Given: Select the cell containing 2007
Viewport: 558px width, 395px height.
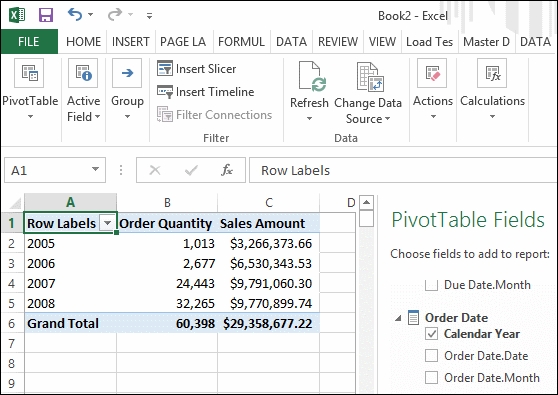Looking at the screenshot, I should click(70, 284).
